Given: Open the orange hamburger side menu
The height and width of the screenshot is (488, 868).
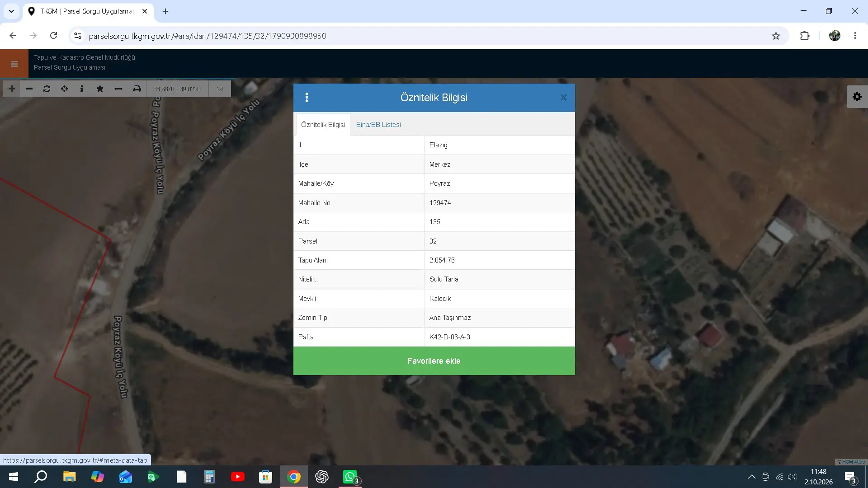Looking at the screenshot, I should tap(14, 64).
